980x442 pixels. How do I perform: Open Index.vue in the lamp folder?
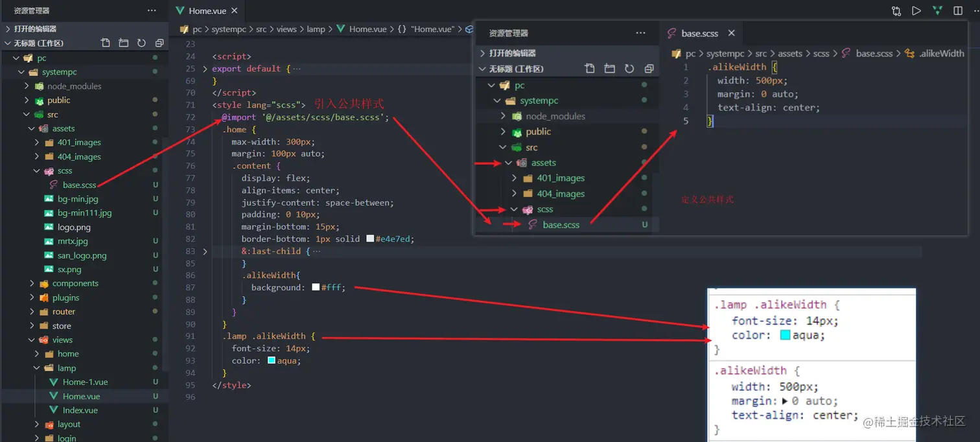coord(80,410)
